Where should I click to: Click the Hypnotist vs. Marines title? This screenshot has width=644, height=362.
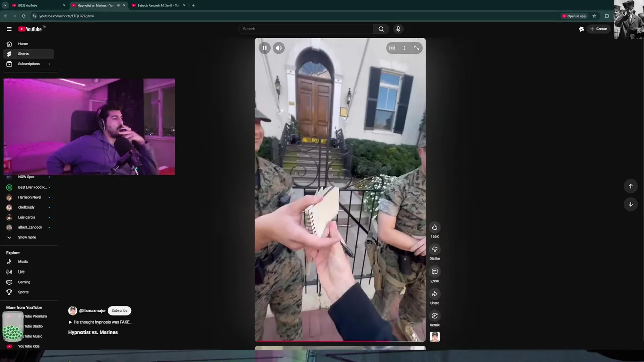point(93,332)
